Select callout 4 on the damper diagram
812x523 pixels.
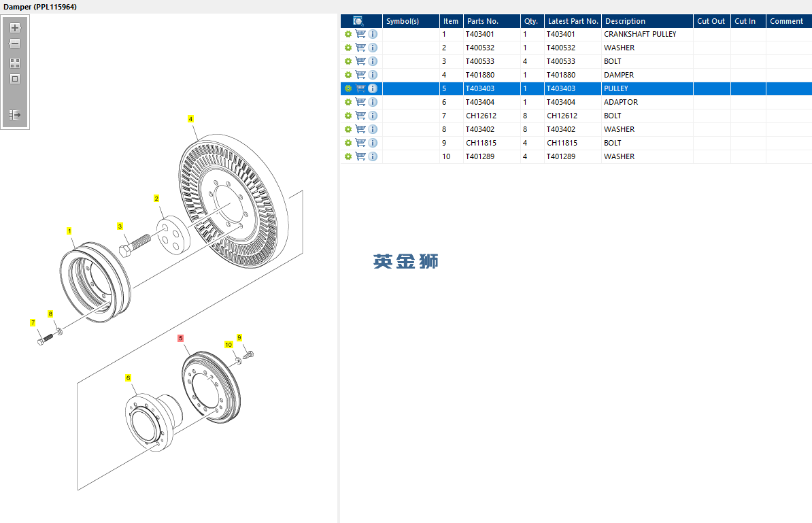pos(190,119)
